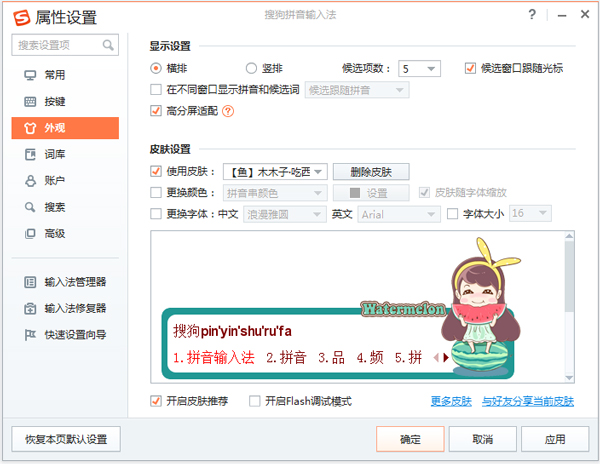
Task: Open help with the question mark button
Action: [532, 15]
